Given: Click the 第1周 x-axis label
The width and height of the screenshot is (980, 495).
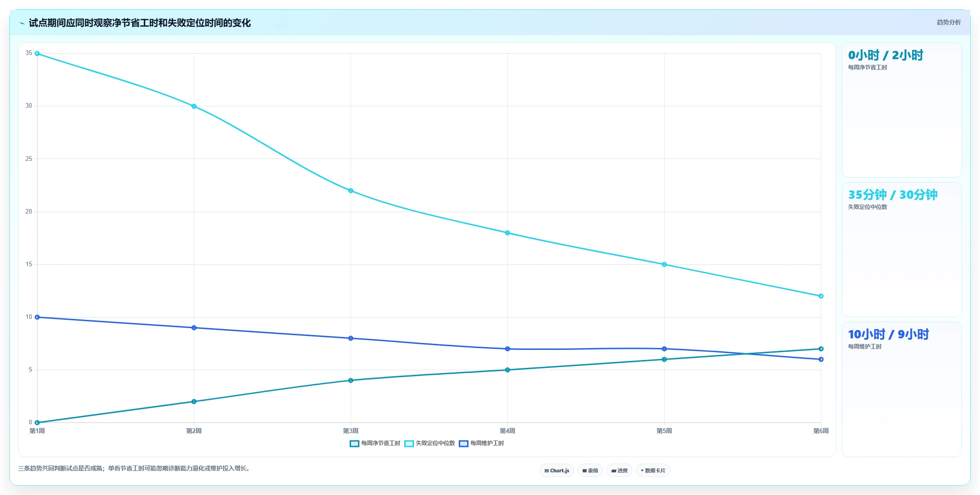Looking at the screenshot, I should click(37, 431).
